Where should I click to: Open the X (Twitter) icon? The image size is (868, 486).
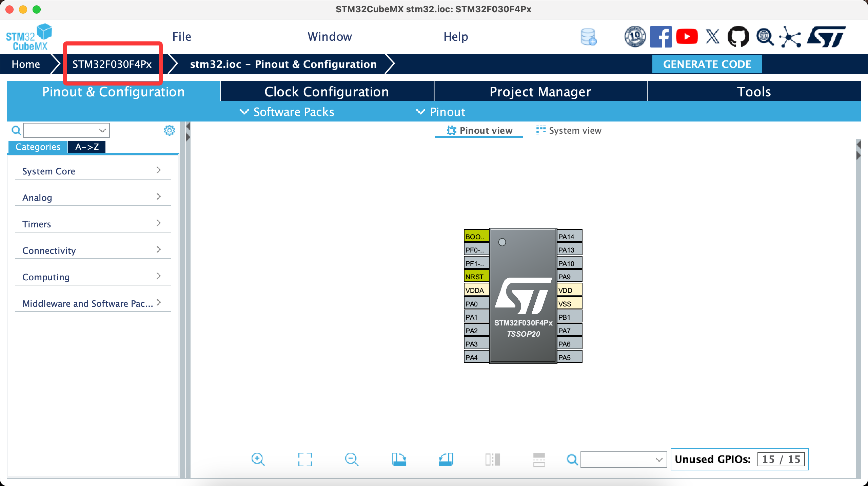pos(712,37)
